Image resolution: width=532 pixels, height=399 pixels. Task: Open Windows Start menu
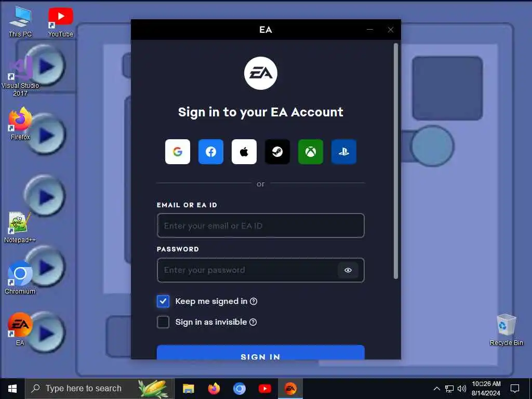click(x=12, y=389)
